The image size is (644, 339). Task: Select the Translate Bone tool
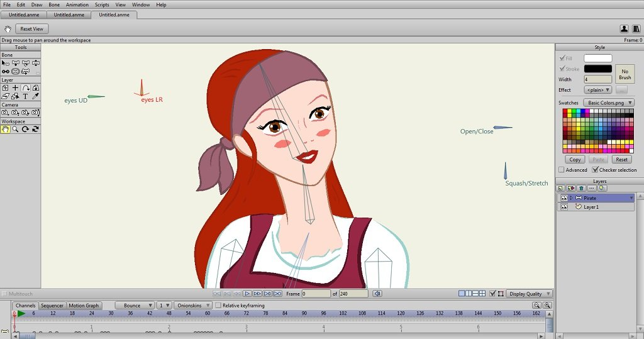16,64
